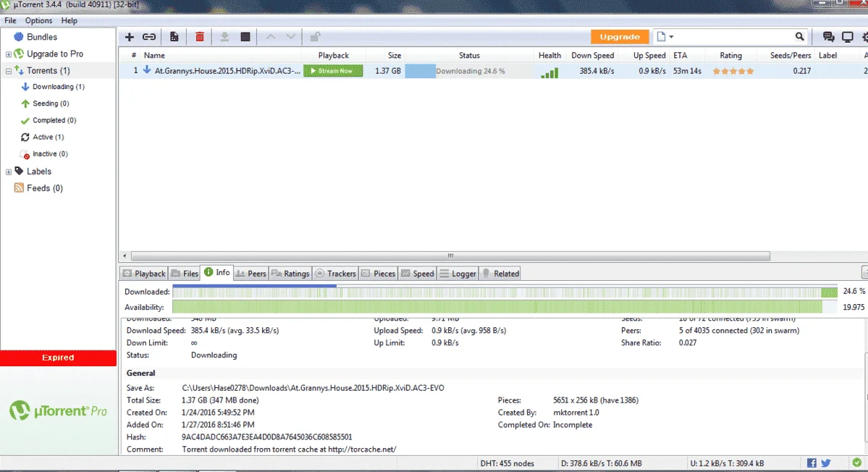
Task: Select the Info tab
Action: coord(217,272)
